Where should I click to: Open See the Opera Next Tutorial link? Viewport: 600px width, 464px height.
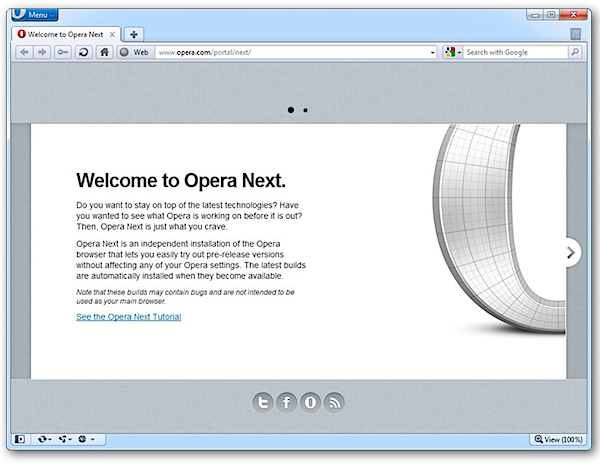point(129,317)
